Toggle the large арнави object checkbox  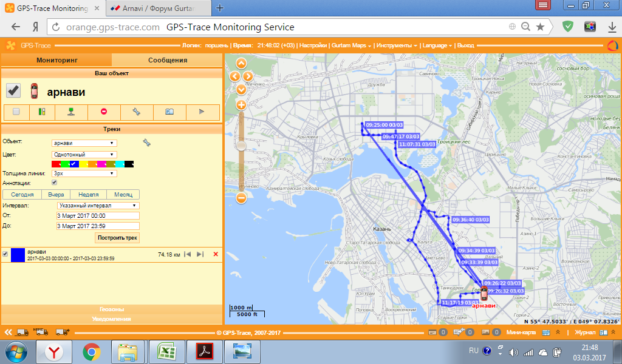(x=13, y=90)
